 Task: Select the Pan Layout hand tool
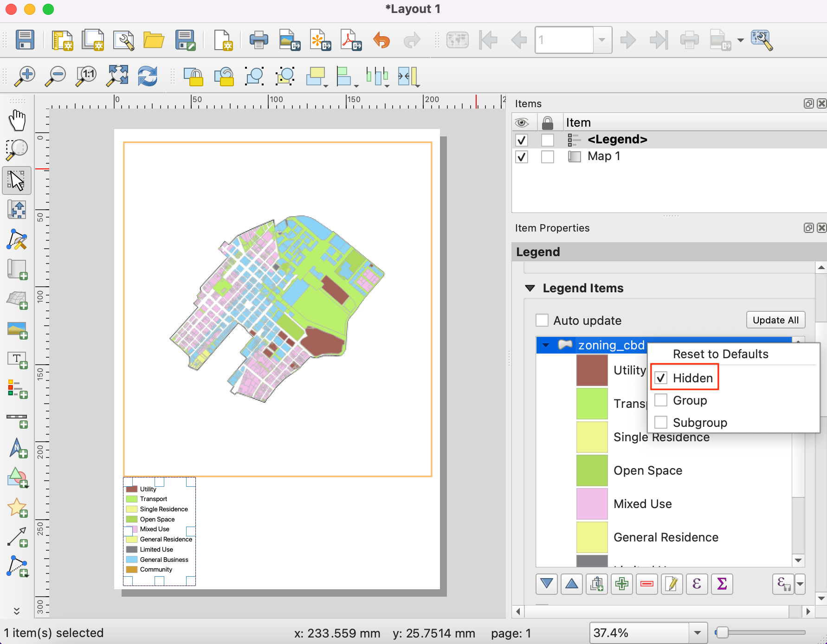click(17, 120)
